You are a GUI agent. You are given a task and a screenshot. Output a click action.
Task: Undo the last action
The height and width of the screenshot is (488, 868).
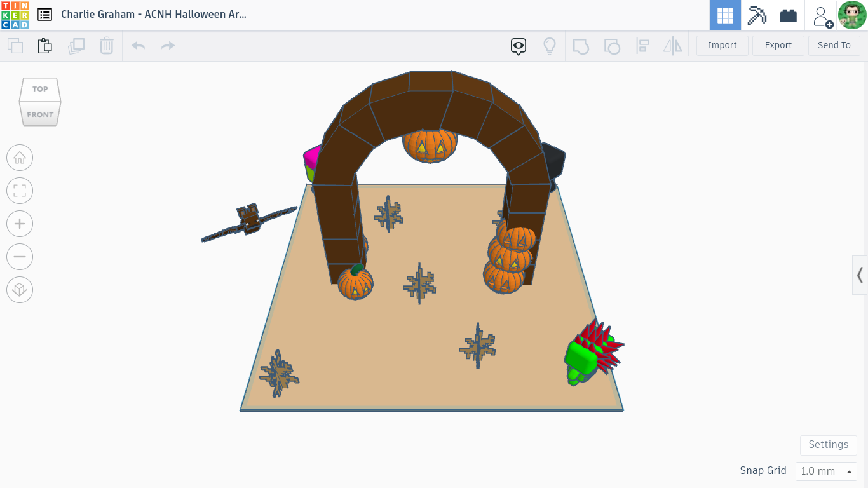coord(138,46)
